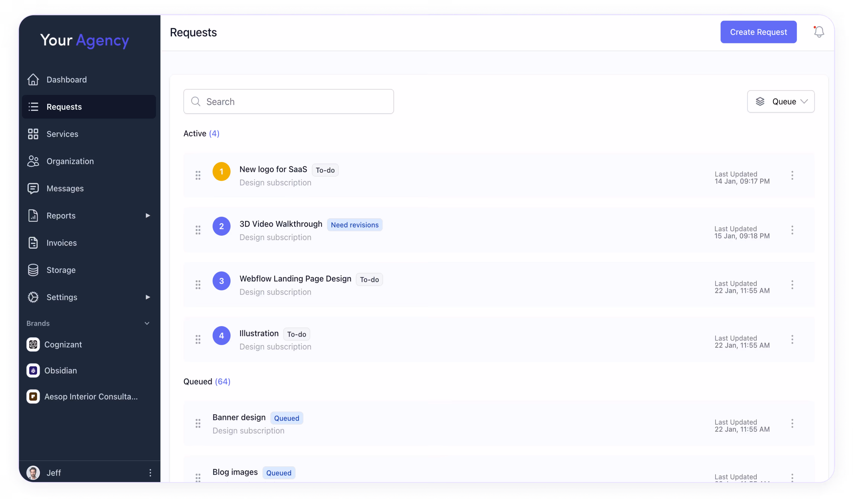Viewport: 853px width, 504px height.
Task: Click the Your Agency logo
Action: (85, 41)
